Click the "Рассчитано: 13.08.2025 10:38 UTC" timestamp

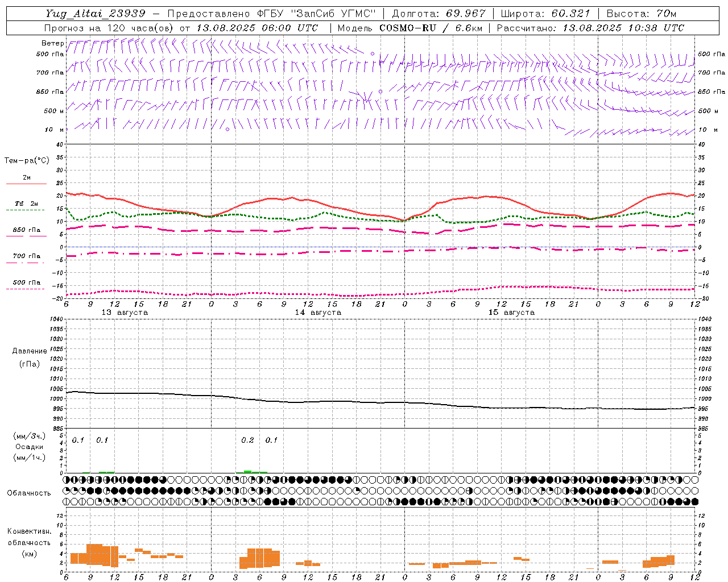click(x=590, y=28)
